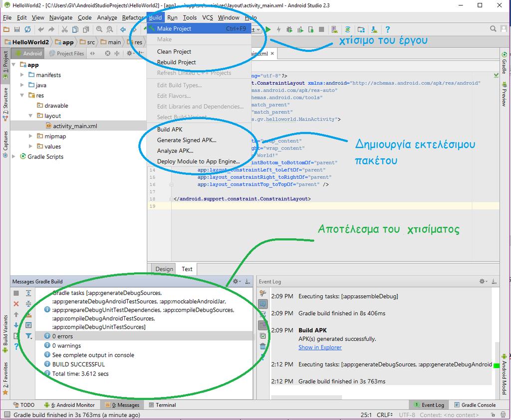Viewport: 511px width, 420px height.
Task: Select Make Project menu entry
Action: click(199, 28)
